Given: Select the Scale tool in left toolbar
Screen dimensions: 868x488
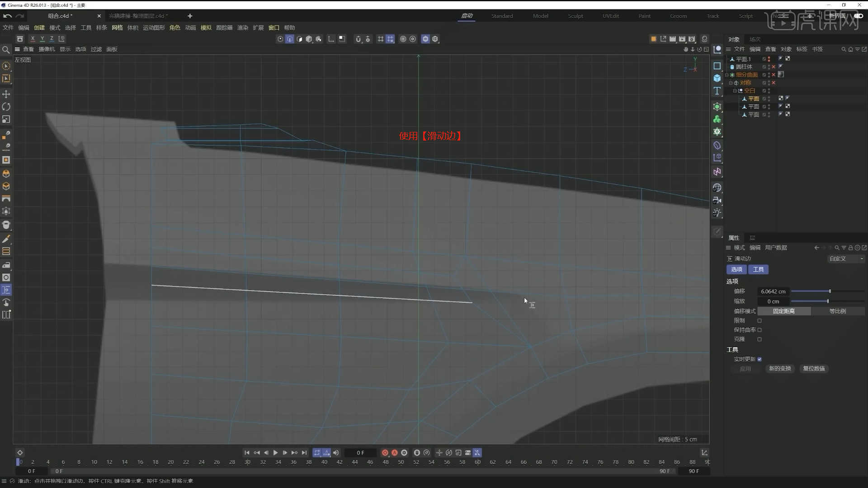Looking at the screenshot, I should coord(6,119).
